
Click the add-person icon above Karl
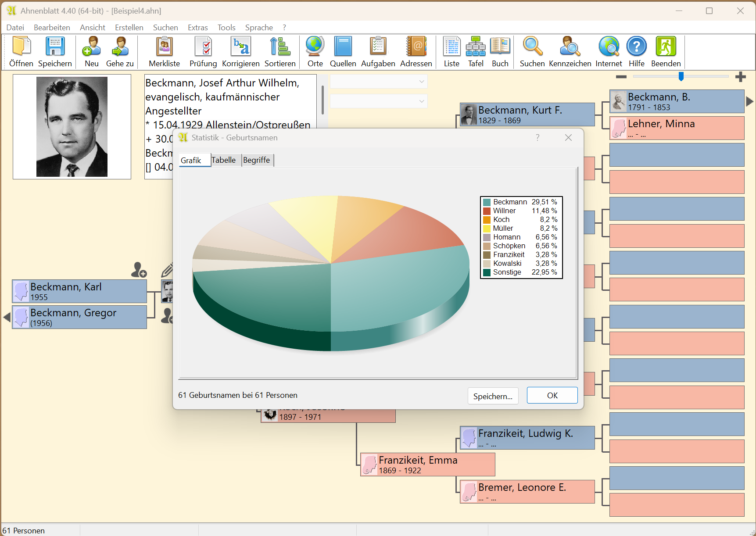tap(139, 270)
